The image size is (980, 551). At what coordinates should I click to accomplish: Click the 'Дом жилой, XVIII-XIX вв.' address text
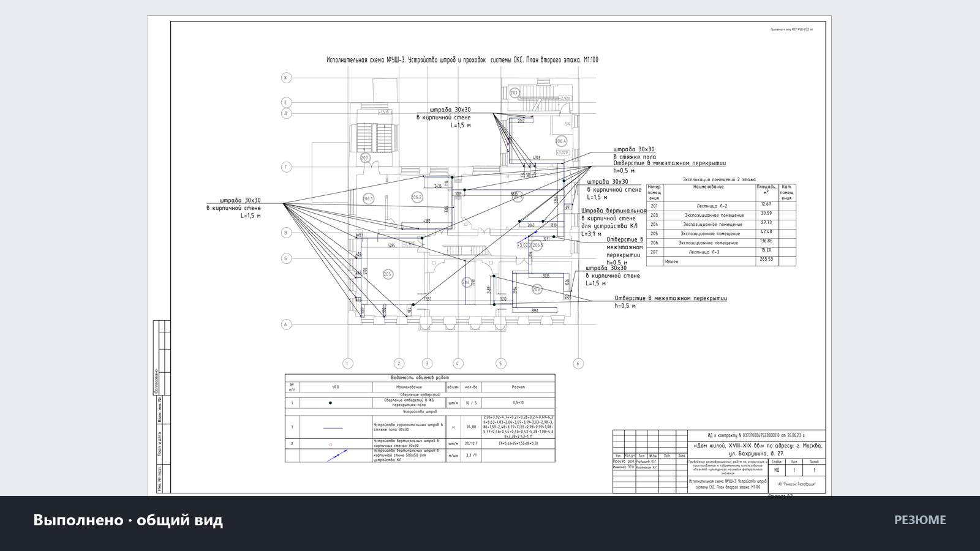coord(758,449)
